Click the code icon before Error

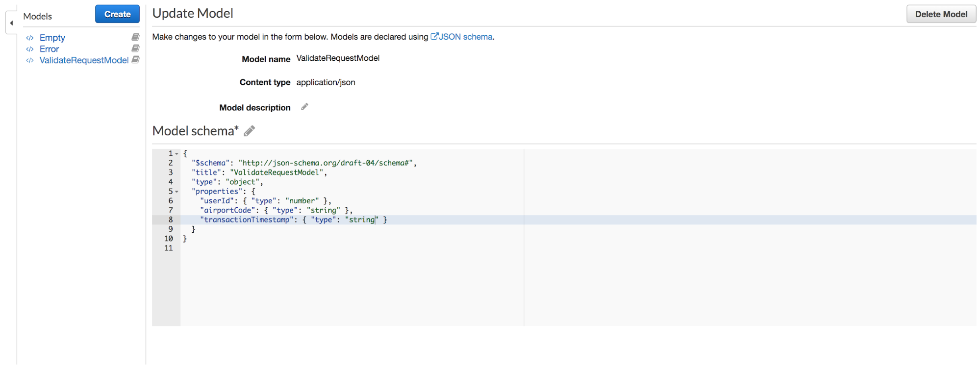(x=30, y=49)
